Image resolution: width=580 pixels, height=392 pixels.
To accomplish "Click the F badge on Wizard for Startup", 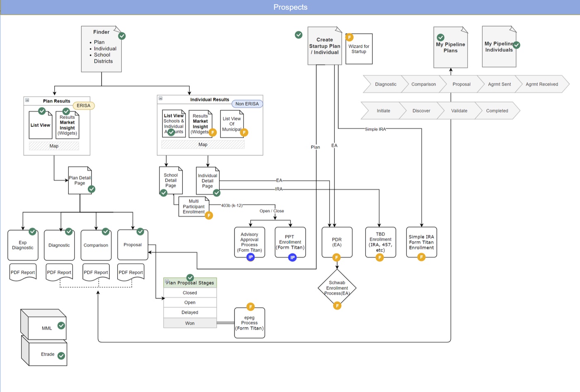I will 350,37.
